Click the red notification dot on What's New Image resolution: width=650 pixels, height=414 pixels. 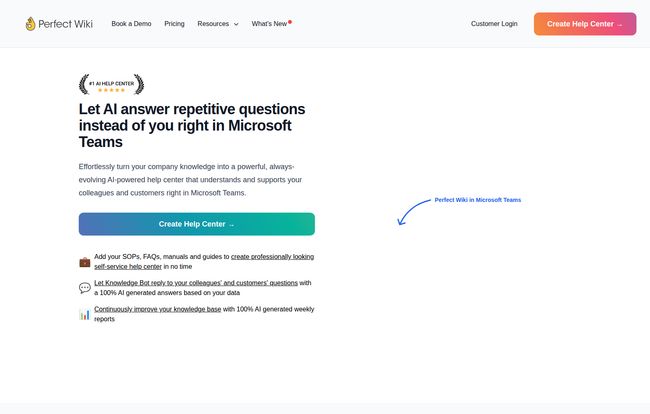click(290, 22)
